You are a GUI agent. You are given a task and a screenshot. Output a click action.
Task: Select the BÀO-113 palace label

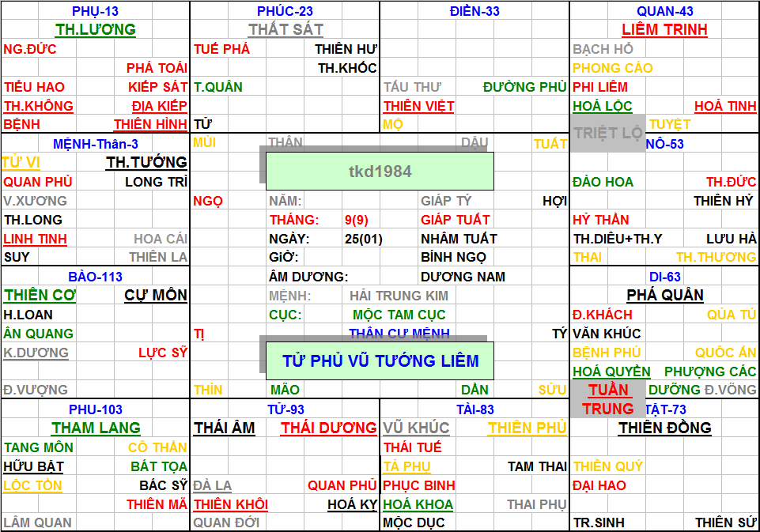point(95,277)
